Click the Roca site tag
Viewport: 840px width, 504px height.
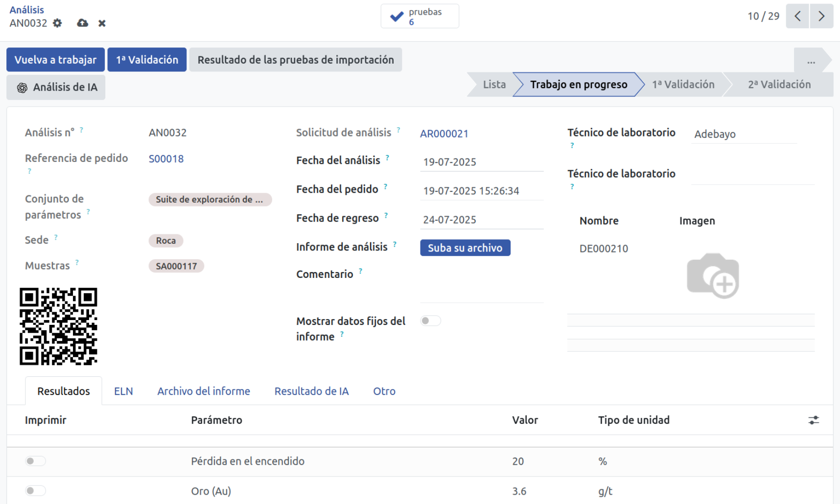click(x=166, y=240)
